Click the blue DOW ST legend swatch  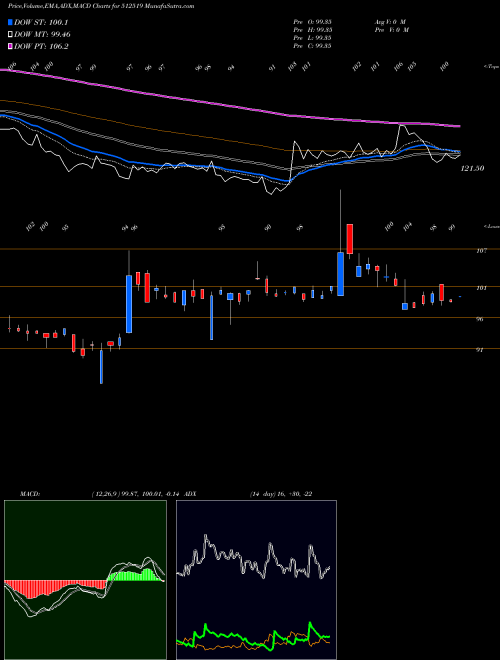coord(10,22)
